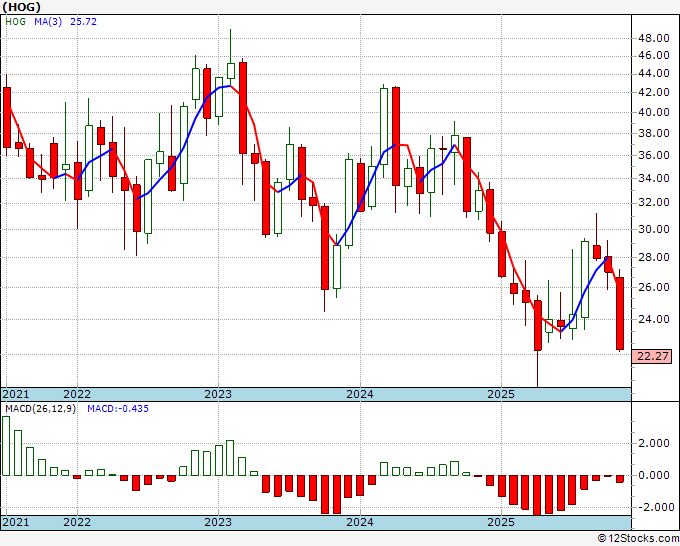
Task: Click the tallest green MACD bar at far left
Action: pyautogui.click(x=6, y=446)
